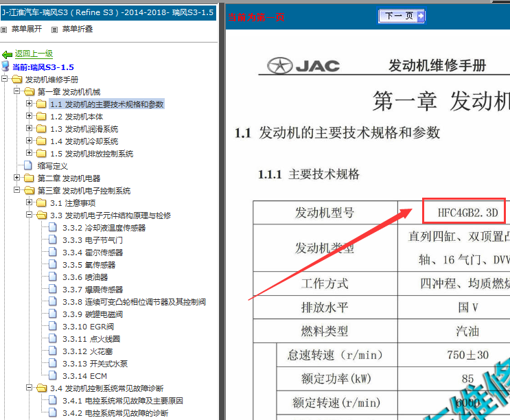Click 当前:瑞风S3-1.5 label
The image size is (510, 420).
pos(43,67)
